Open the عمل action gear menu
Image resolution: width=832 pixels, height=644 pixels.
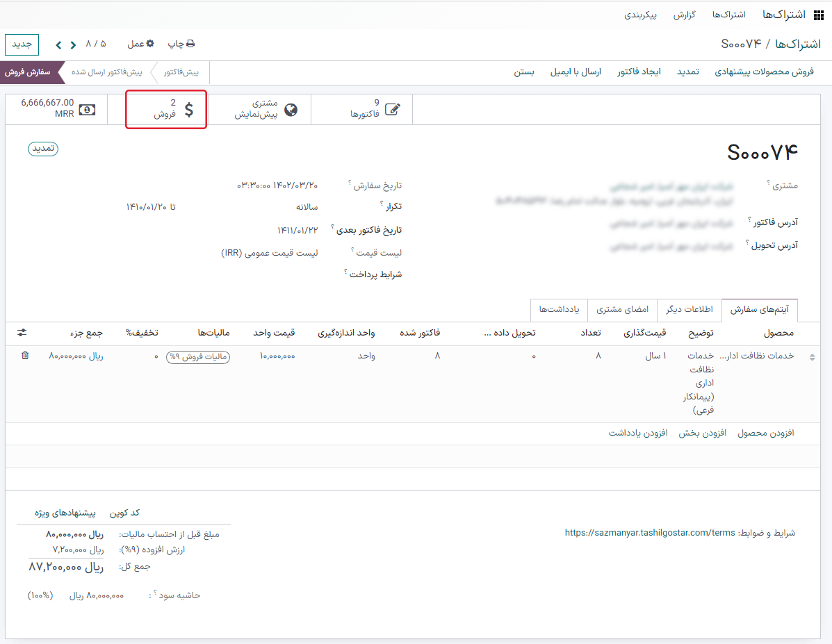click(142, 43)
